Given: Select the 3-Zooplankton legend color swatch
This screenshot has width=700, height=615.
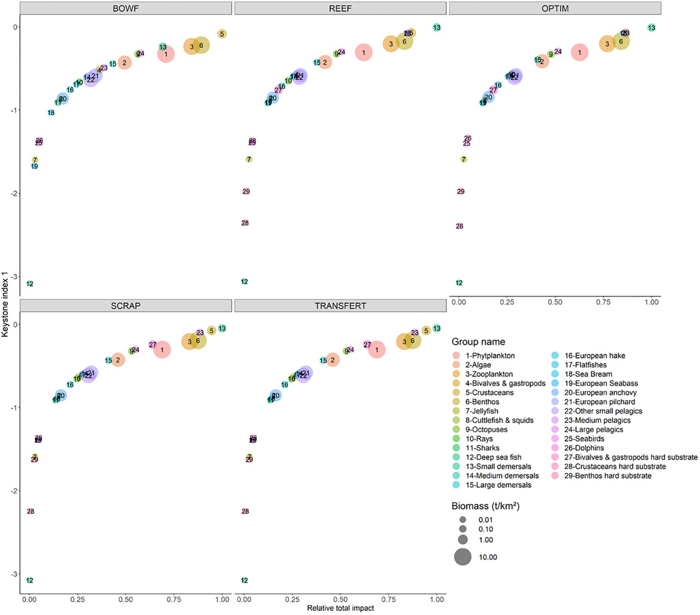Looking at the screenshot, I should tap(456, 374).
